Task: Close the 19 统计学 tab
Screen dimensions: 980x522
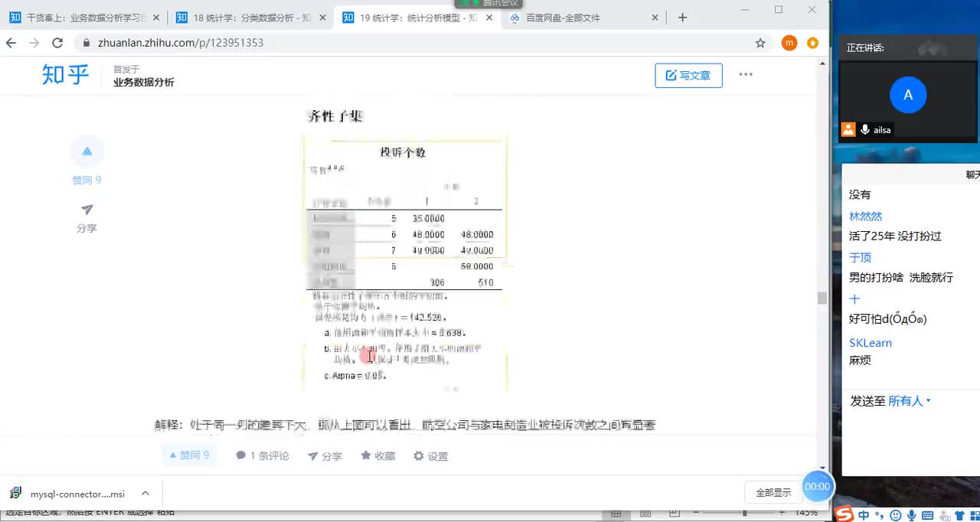Action: (491, 18)
